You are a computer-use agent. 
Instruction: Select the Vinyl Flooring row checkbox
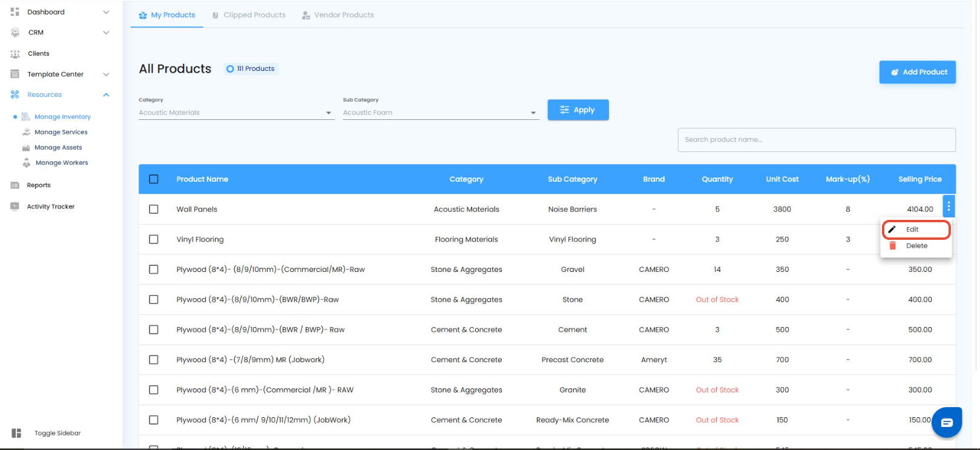point(154,239)
